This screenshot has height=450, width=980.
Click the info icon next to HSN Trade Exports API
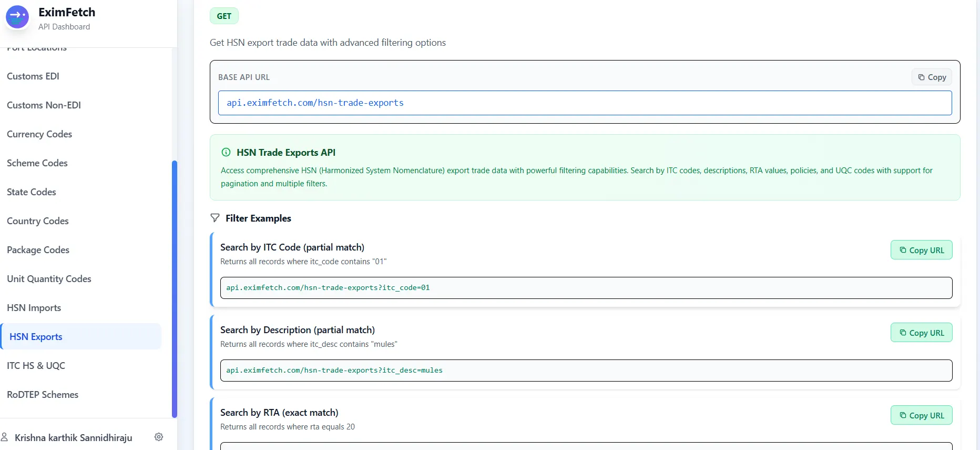pos(226,152)
